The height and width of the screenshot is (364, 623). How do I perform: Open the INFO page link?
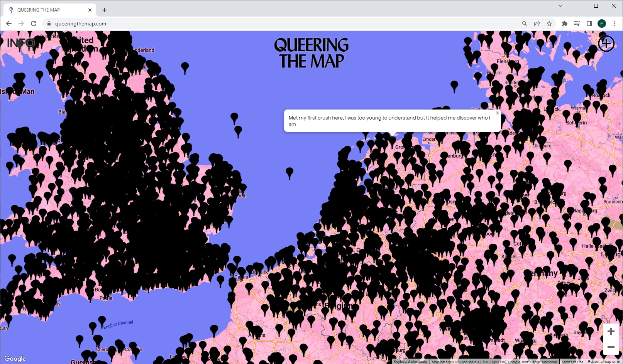click(x=21, y=43)
